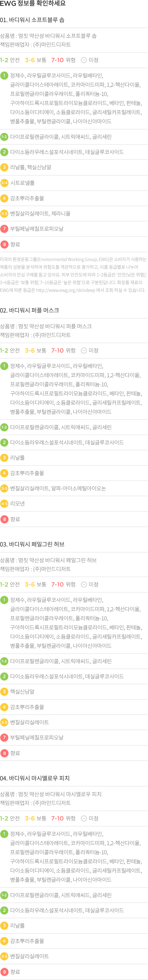
Task: Select the 04. 바디워시 마시멜로우 피치 heading
Action: [x=35, y=778]
